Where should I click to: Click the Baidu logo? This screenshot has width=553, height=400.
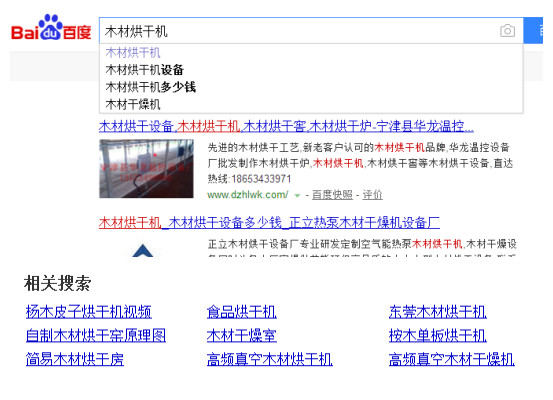click(x=51, y=28)
